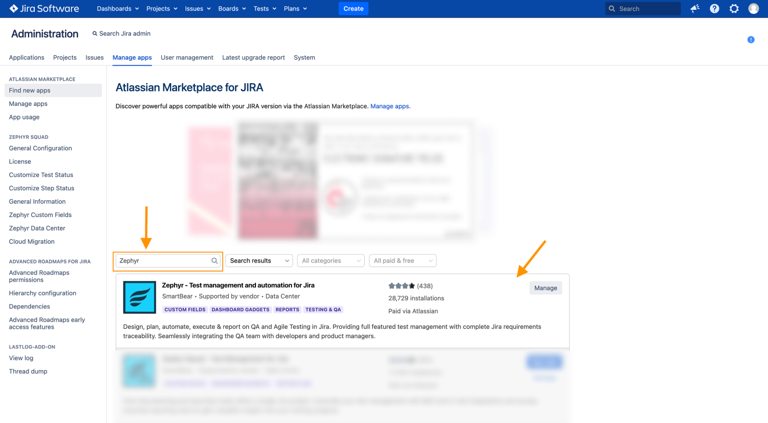Open the Latest upgrade report tab

(253, 57)
